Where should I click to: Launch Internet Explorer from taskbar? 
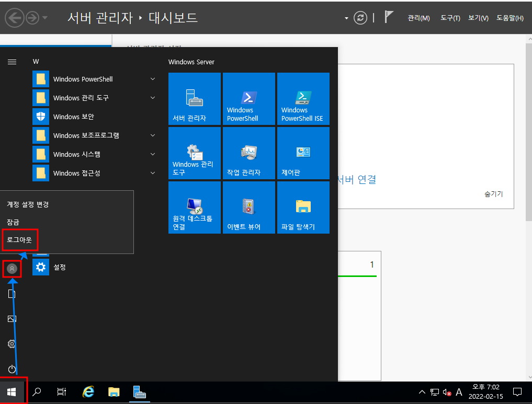(88, 392)
